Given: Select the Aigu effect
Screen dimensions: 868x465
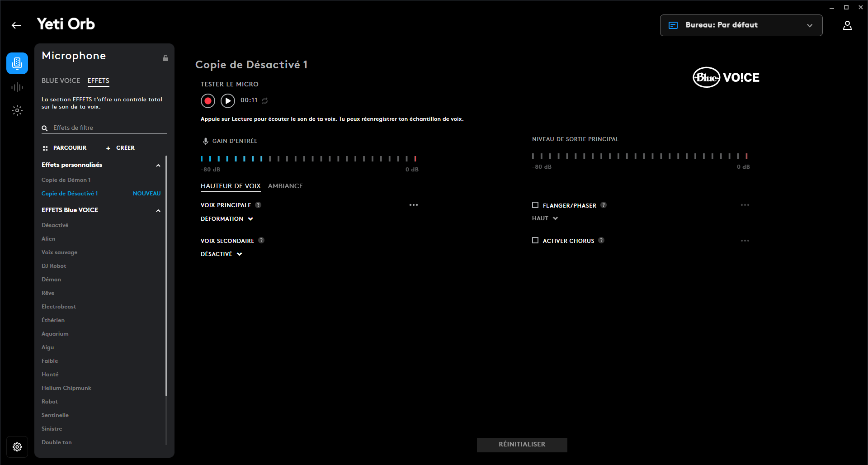Looking at the screenshot, I should click(x=48, y=347).
